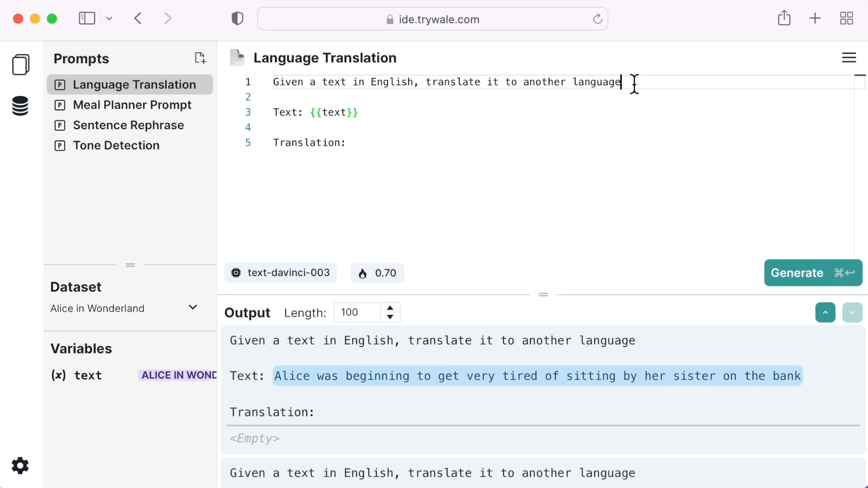Open the datasets database icon
Image resolution: width=868 pixels, height=488 pixels.
click(x=20, y=106)
